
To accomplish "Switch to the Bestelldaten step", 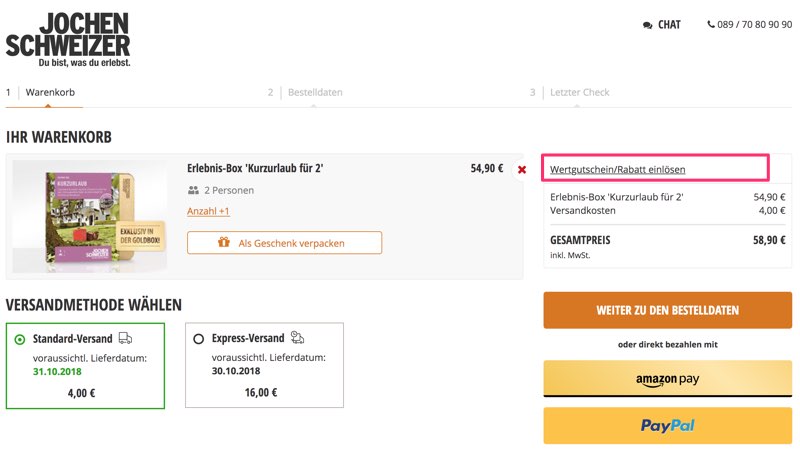I will (314, 93).
